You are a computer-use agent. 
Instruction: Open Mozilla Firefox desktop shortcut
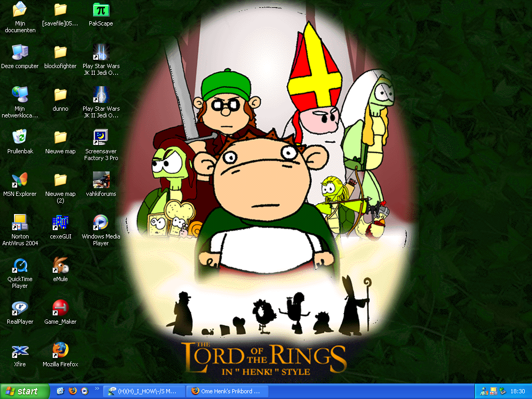[x=60, y=355]
